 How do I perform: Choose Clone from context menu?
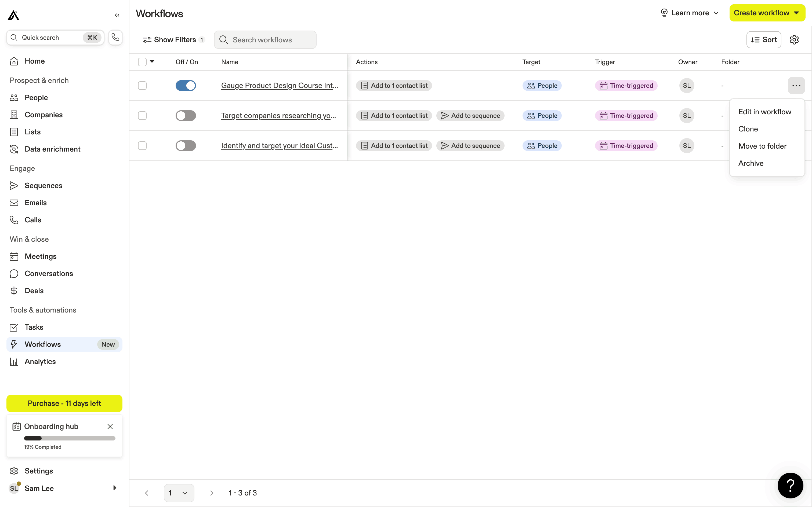pyautogui.click(x=748, y=129)
